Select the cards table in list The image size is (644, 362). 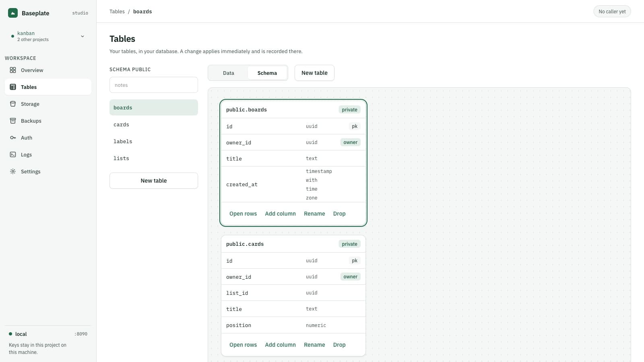(154, 124)
